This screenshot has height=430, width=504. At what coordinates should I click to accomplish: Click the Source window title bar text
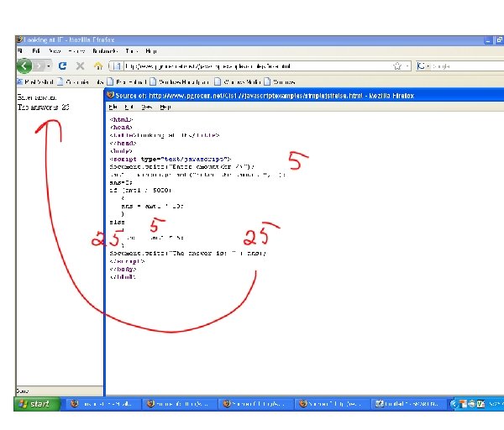(265, 96)
